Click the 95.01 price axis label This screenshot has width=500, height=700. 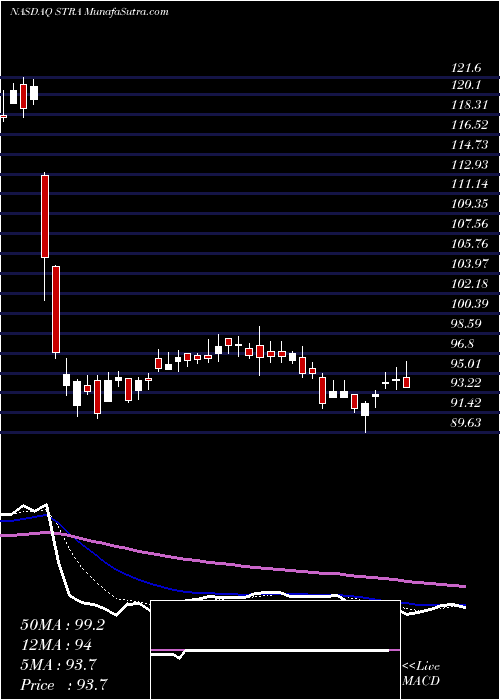[x=466, y=363]
